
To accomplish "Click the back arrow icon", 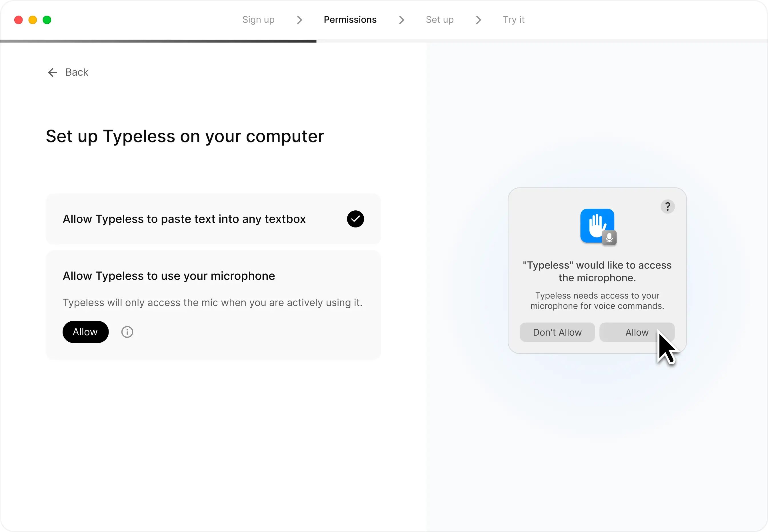I will tap(52, 72).
